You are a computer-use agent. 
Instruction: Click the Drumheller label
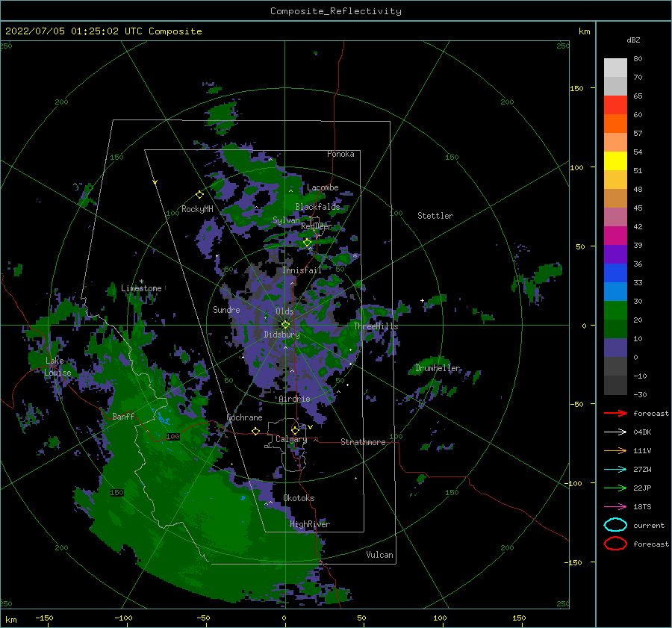pyautogui.click(x=438, y=368)
